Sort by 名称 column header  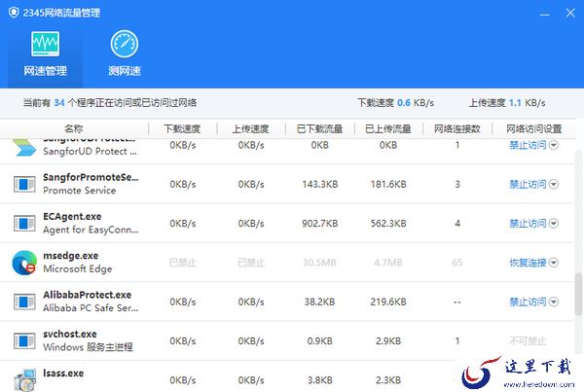(x=74, y=128)
